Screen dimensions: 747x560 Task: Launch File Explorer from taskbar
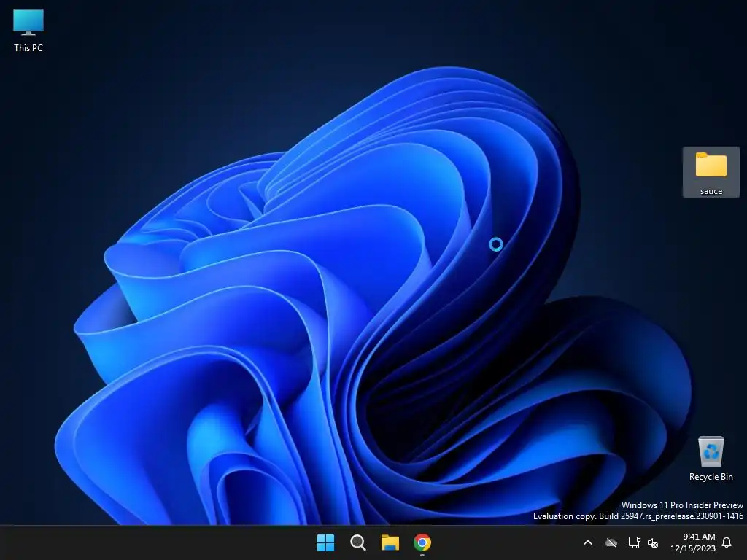tap(390, 542)
